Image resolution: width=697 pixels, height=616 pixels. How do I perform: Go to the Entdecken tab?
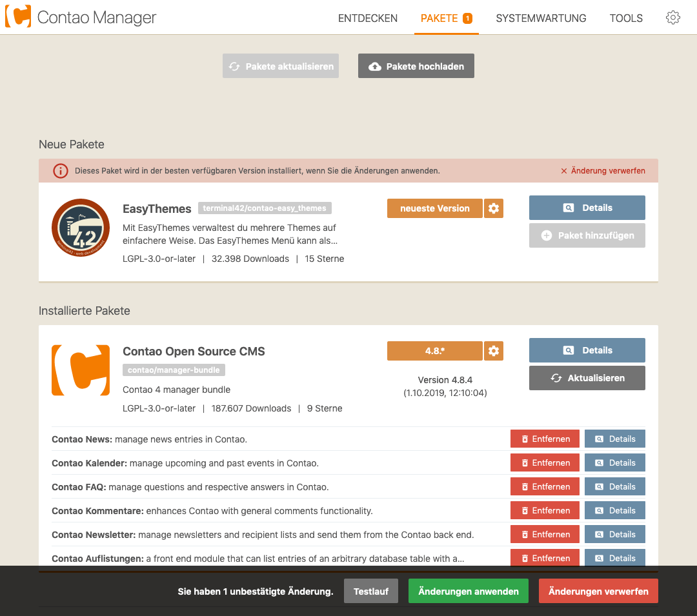(x=368, y=18)
